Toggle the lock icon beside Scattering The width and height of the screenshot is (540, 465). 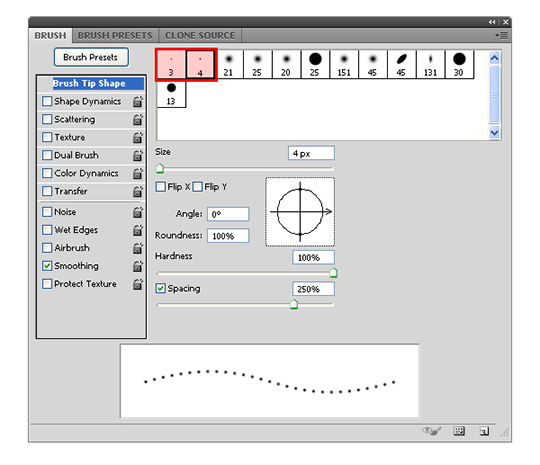138,119
